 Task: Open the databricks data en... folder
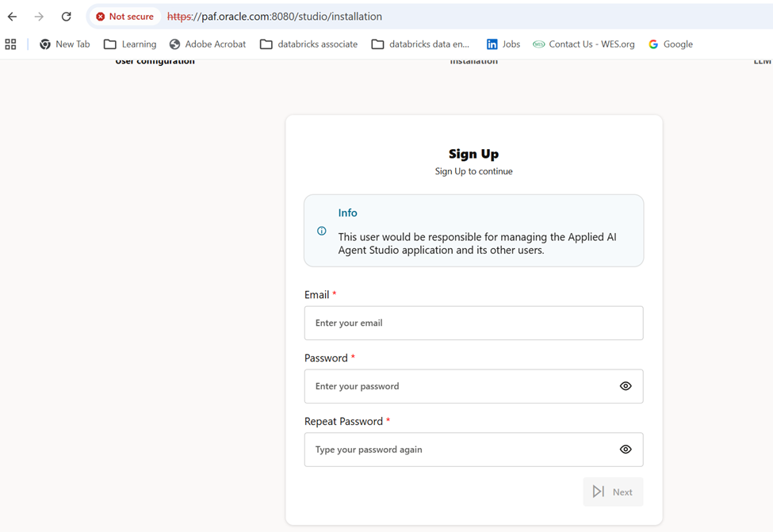(x=421, y=44)
